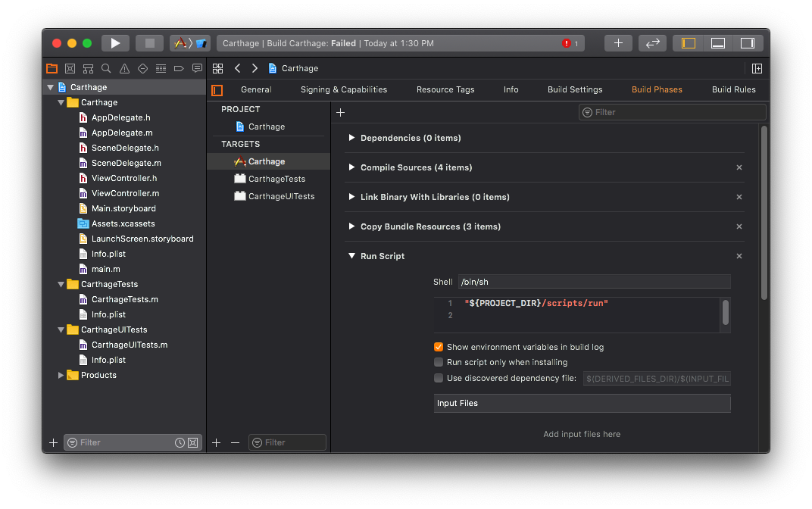Delete the Run Script phase
The width and height of the screenshot is (812, 509).
[739, 256]
